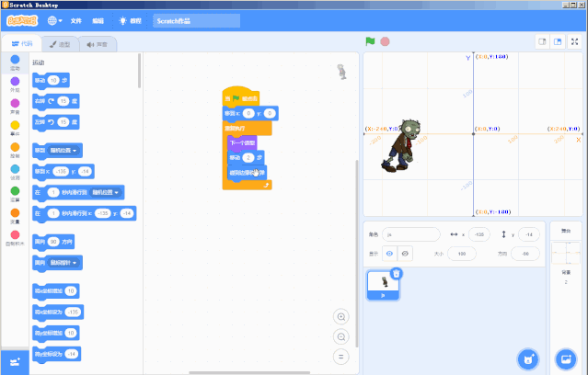Switch to the Costumes tab
Viewport: 588px width, 375px height.
60,44
